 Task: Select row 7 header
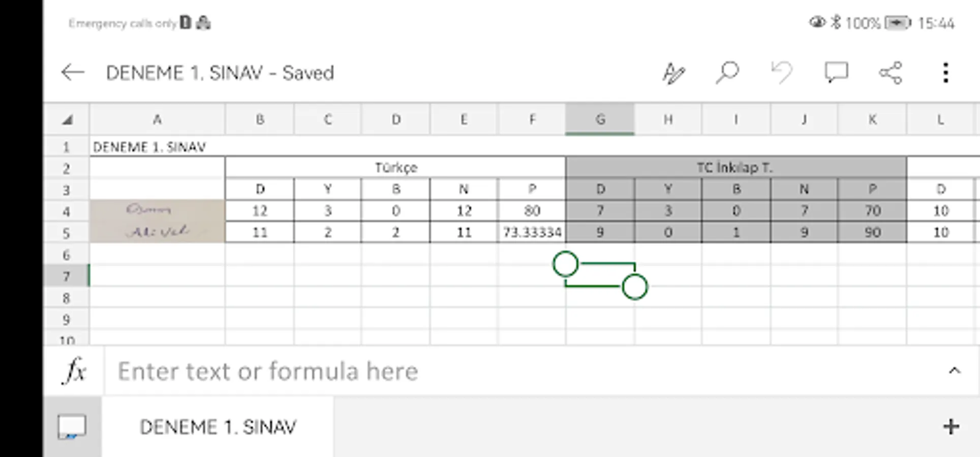(x=66, y=277)
